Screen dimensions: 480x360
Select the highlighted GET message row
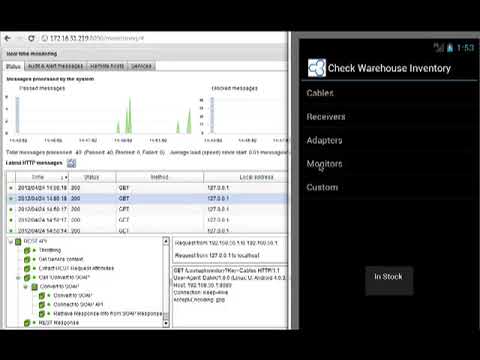coord(147,199)
